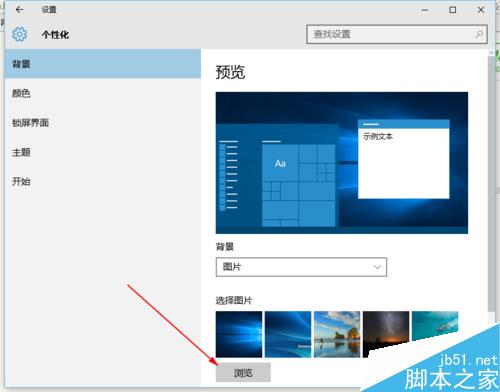
Task: Expand the 图片 background type dropdown
Action: point(301,267)
